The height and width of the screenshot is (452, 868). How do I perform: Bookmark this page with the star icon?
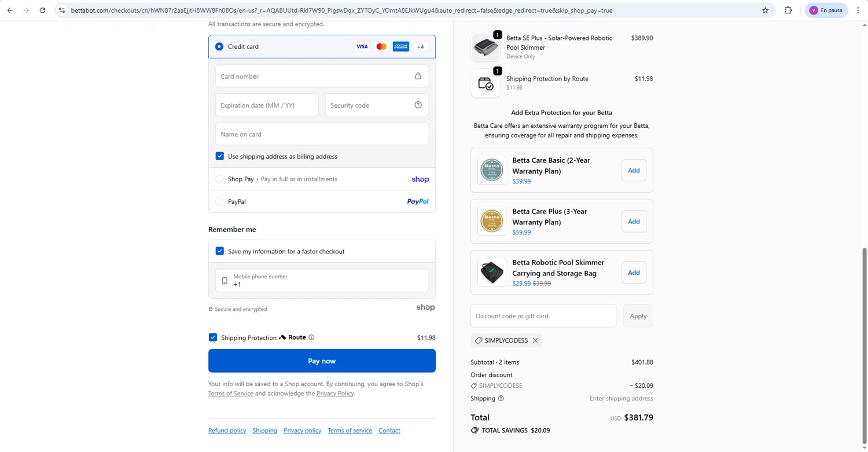pos(765,10)
